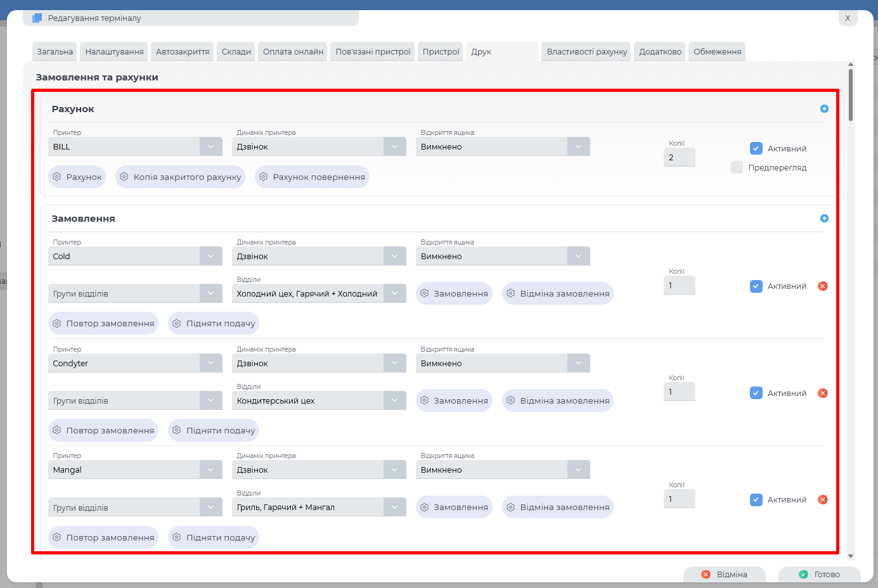This screenshot has width=878, height=588.
Task: Delete the Condyter printer row
Action: tap(823, 393)
